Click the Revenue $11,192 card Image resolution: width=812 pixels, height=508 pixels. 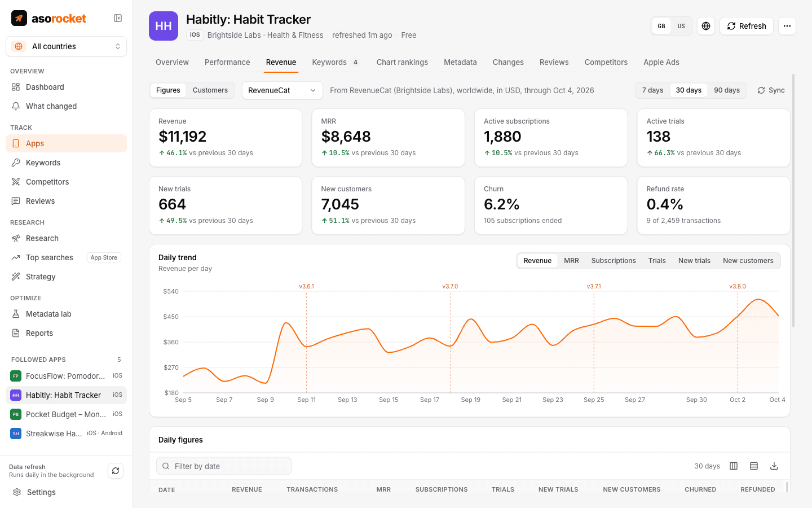(x=226, y=138)
